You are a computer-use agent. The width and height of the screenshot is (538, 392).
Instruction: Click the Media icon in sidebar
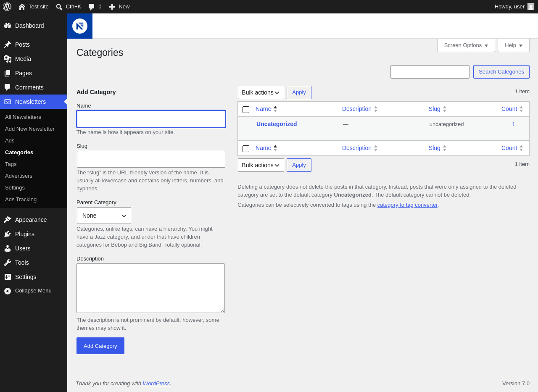[x=8, y=59]
